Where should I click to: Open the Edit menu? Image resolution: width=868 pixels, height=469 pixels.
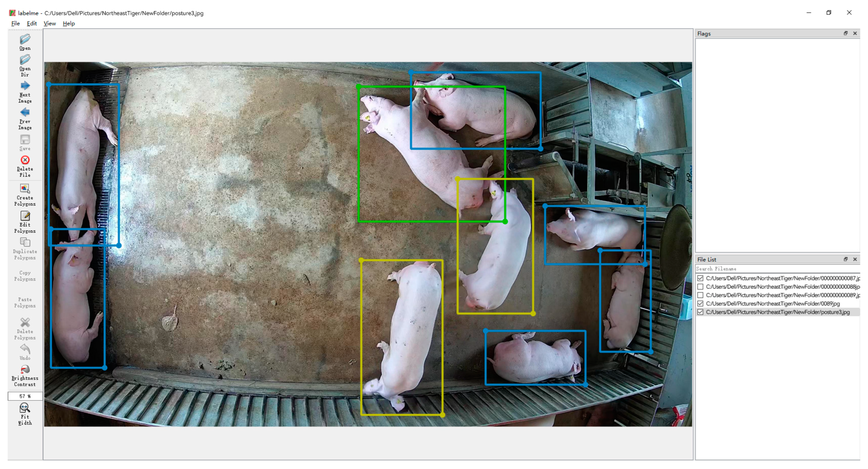pyautogui.click(x=32, y=23)
